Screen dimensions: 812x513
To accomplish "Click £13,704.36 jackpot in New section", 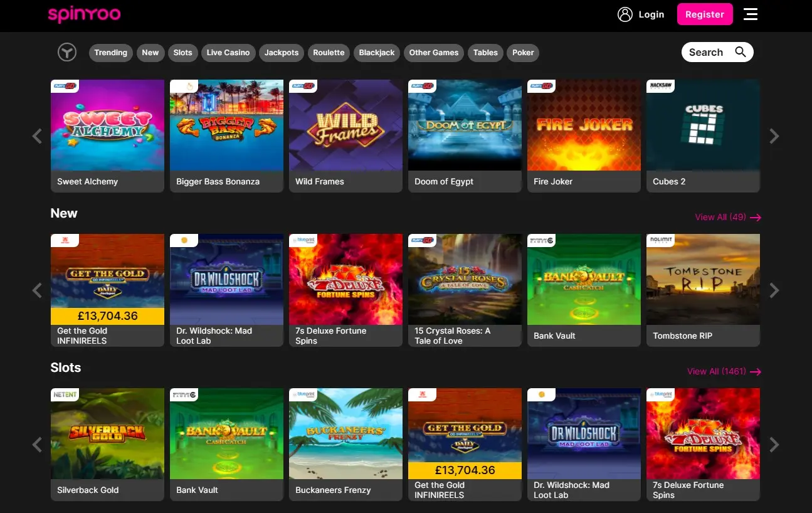I will coord(107,316).
